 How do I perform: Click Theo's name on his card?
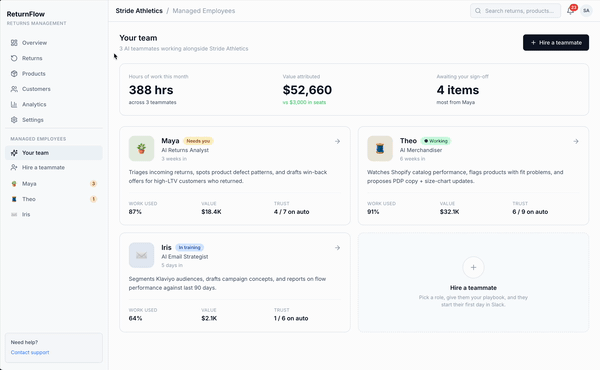tap(408, 141)
